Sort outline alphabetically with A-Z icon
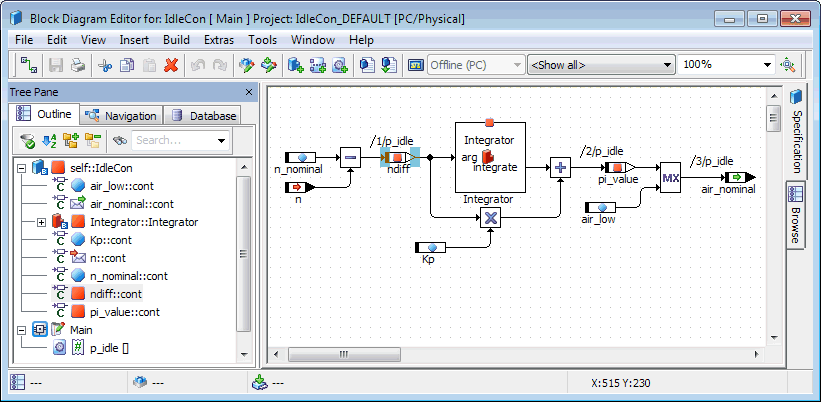 (x=49, y=140)
